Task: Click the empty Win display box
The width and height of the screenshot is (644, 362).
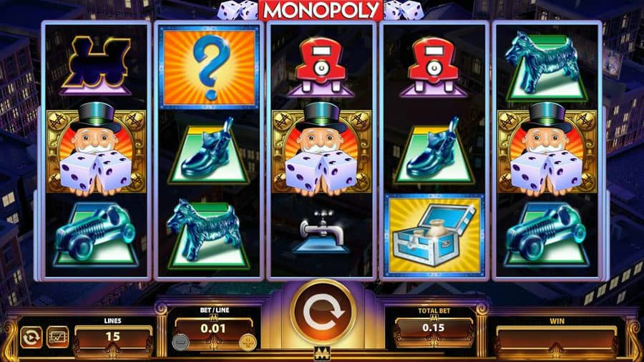Action: 557,338
